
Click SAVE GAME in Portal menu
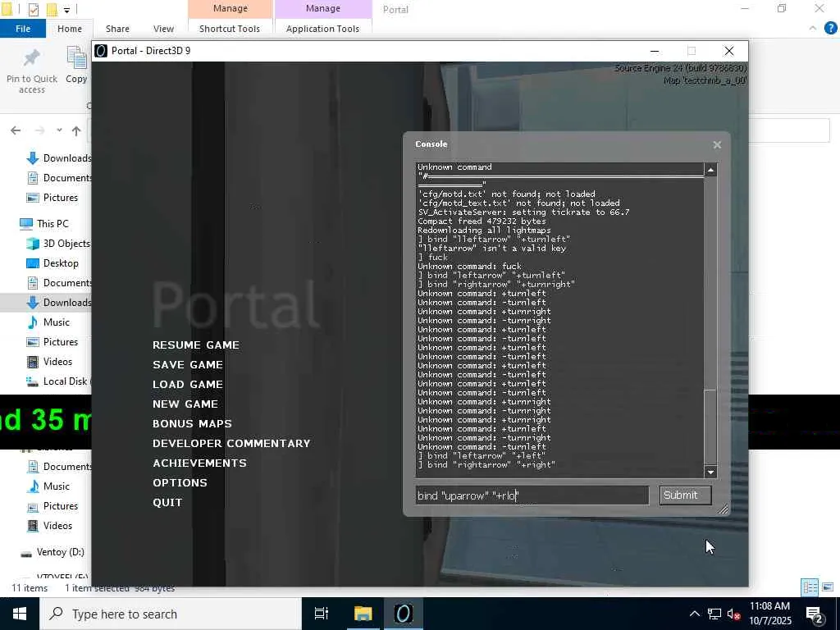click(x=188, y=365)
